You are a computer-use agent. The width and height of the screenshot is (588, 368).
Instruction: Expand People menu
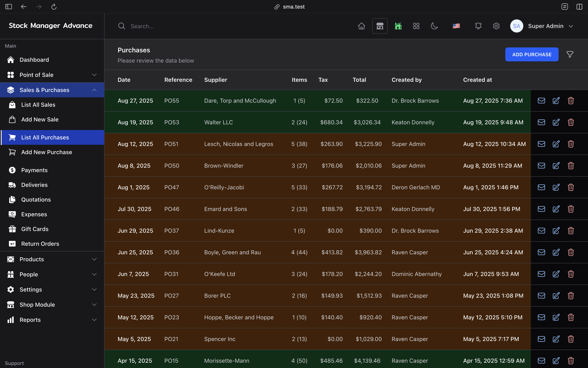[52, 274]
